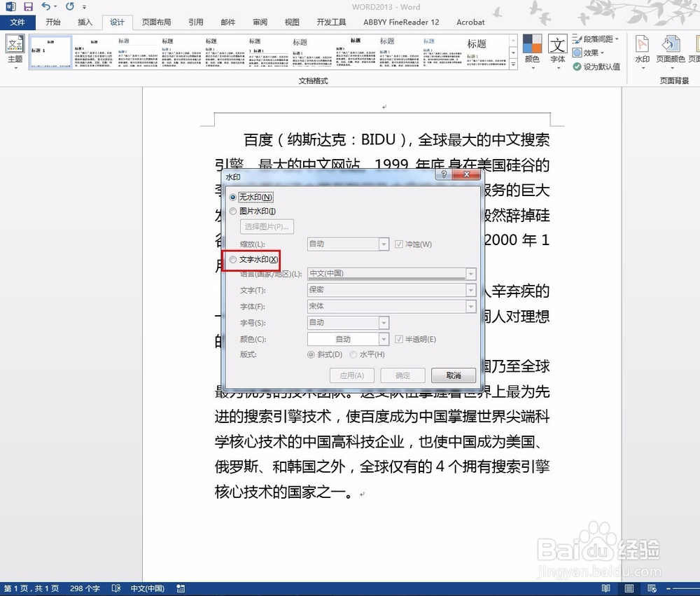Viewport: 700px width, 596px height.
Task: Click the proofing check icon in status bar
Action: pos(116,588)
